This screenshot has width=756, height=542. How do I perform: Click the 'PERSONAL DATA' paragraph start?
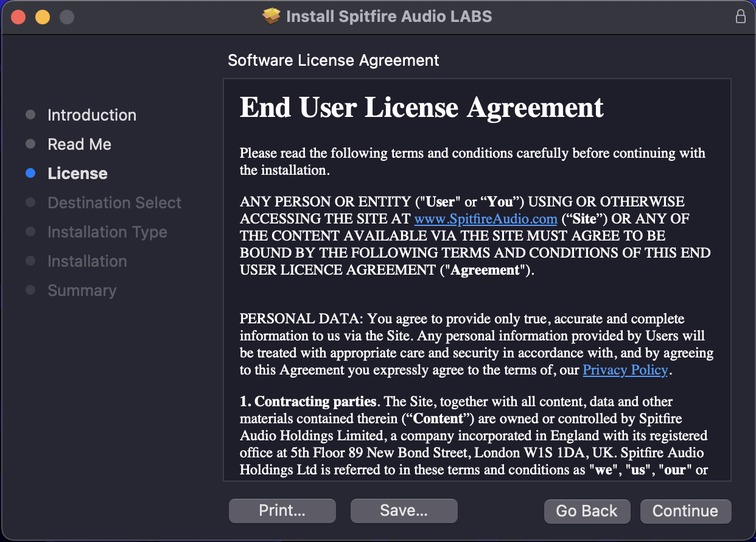pyautogui.click(x=301, y=319)
